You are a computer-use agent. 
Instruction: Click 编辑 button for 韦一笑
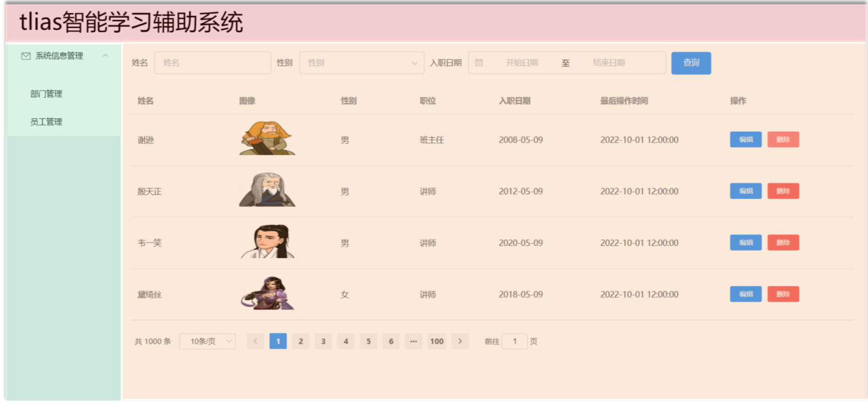coord(745,243)
